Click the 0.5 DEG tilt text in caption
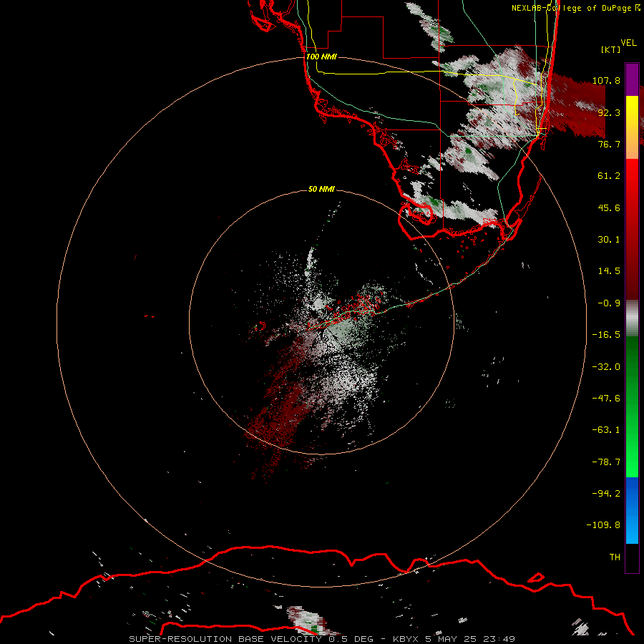Image resolution: width=644 pixels, height=644 pixels. pos(351,639)
